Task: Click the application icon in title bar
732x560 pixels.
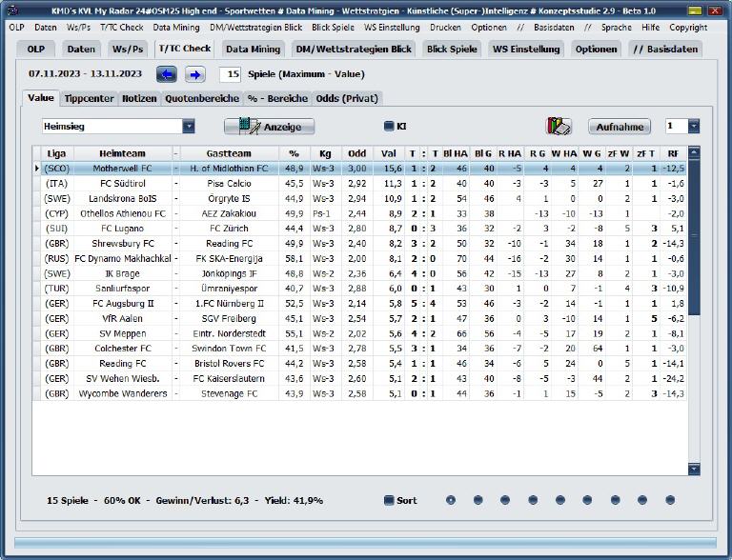Action: point(13,10)
